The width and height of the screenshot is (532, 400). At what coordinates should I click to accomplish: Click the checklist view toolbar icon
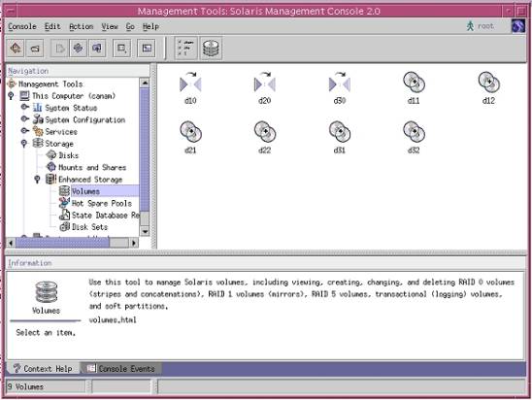(x=185, y=49)
